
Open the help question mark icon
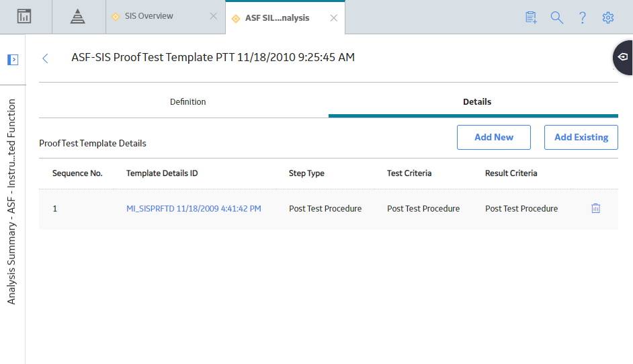point(582,17)
